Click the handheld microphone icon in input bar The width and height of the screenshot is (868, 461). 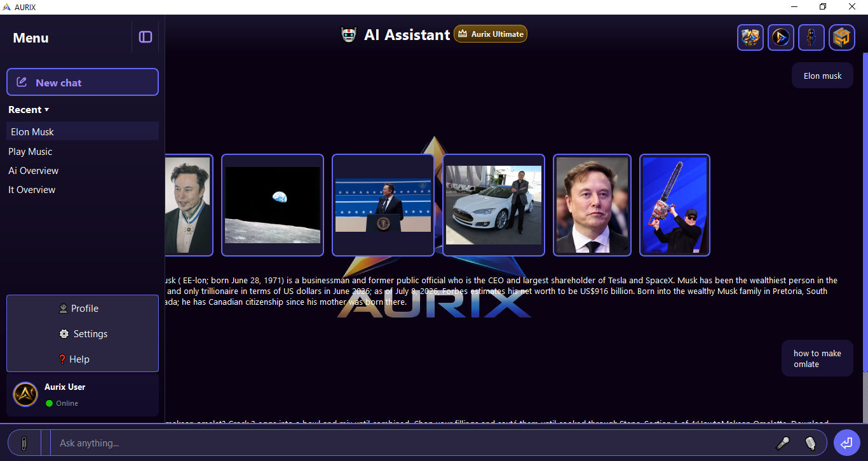click(783, 443)
